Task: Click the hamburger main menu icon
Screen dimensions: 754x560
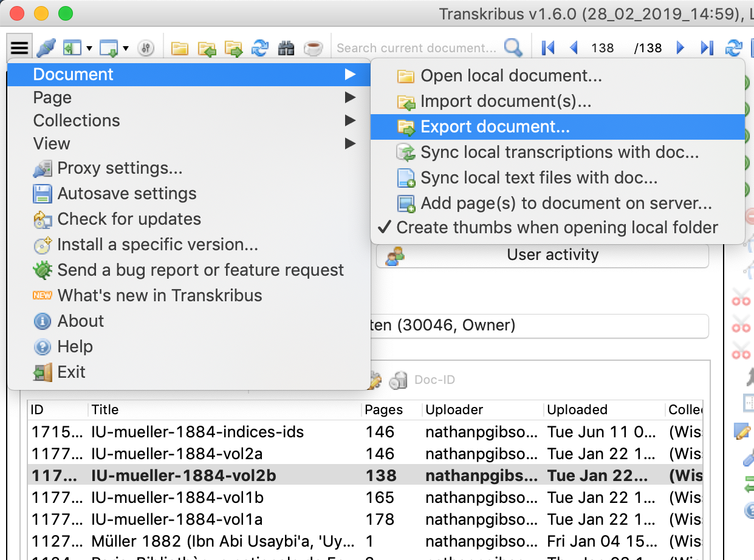Action: [x=19, y=47]
